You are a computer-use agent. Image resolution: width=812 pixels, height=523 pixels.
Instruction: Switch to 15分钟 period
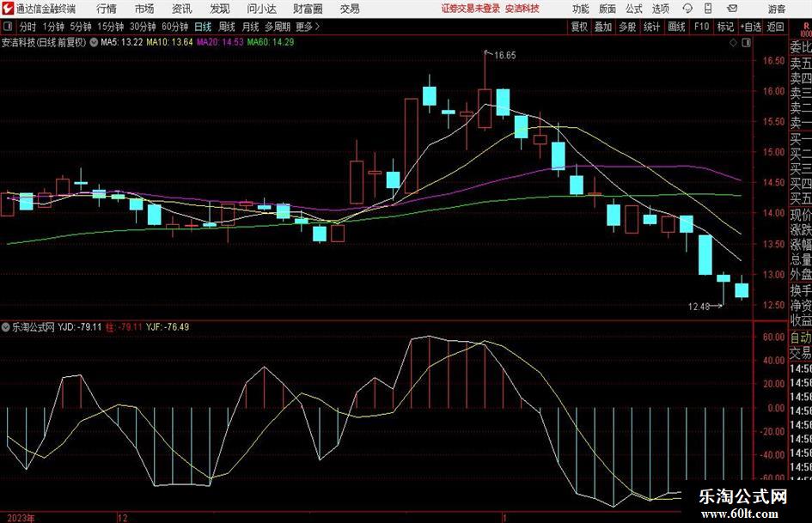point(111,27)
